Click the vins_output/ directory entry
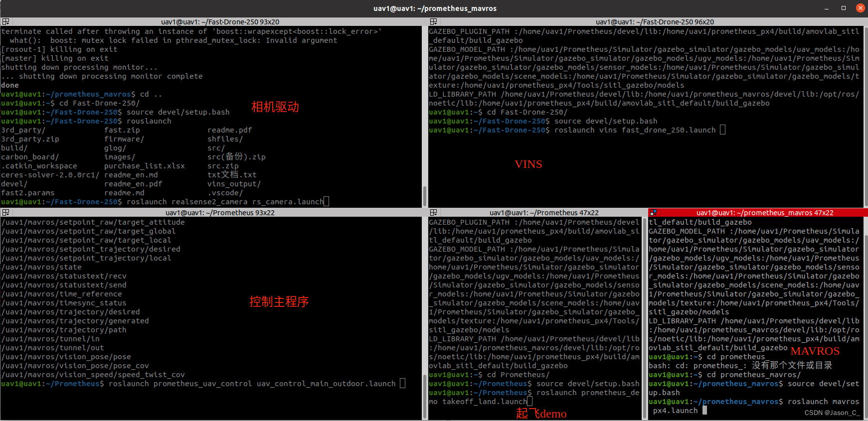 click(234, 184)
